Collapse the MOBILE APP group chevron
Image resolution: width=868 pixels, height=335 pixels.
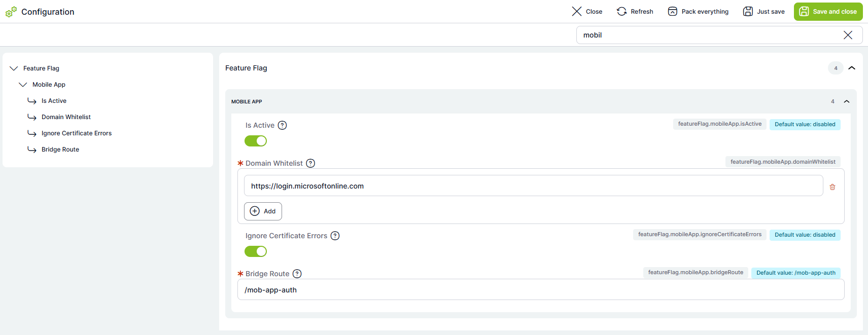pyautogui.click(x=847, y=101)
